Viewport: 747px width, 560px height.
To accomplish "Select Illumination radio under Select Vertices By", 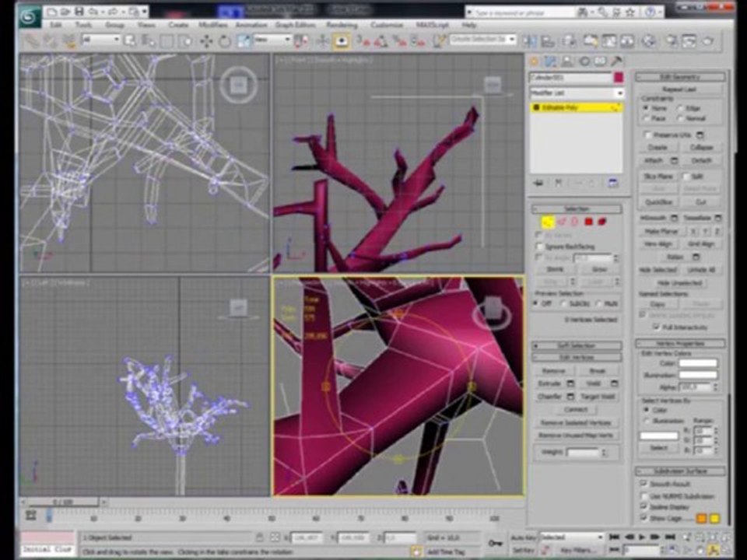I will click(647, 421).
